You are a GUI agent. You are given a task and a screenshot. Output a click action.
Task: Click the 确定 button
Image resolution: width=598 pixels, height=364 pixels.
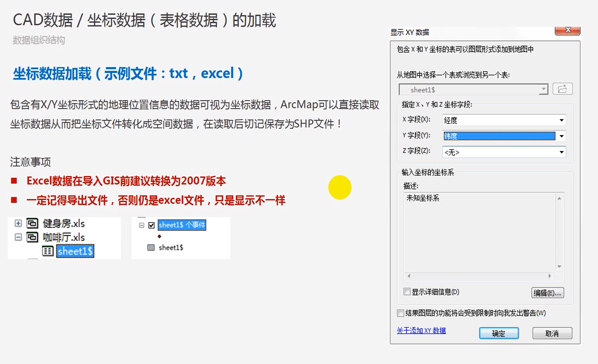click(499, 333)
